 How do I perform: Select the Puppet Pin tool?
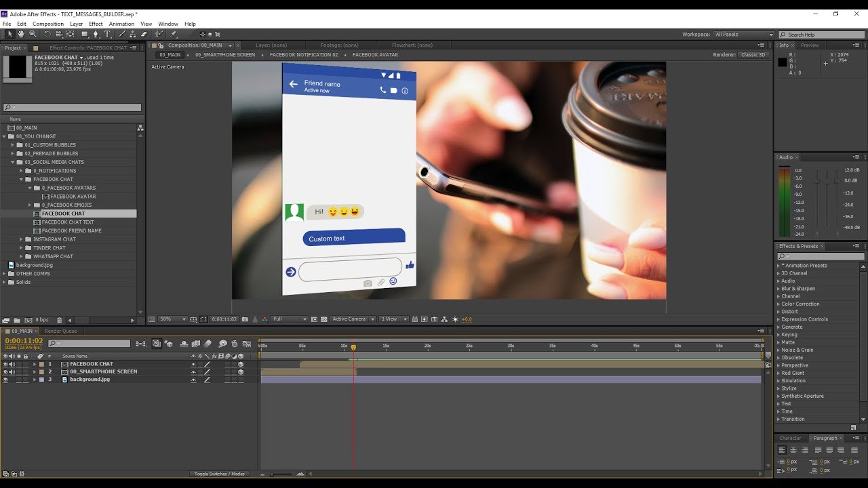pyautogui.click(x=174, y=34)
